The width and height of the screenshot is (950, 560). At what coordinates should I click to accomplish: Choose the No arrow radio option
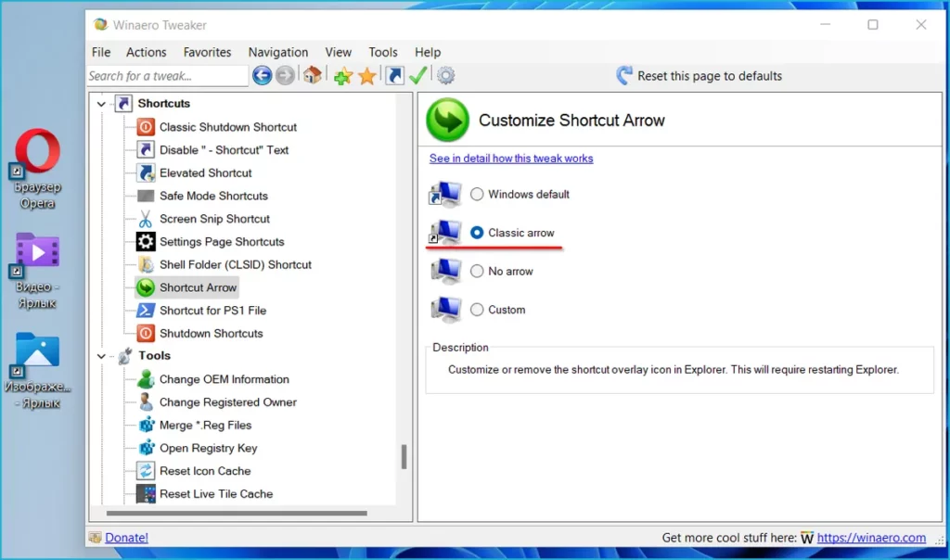[x=477, y=272]
